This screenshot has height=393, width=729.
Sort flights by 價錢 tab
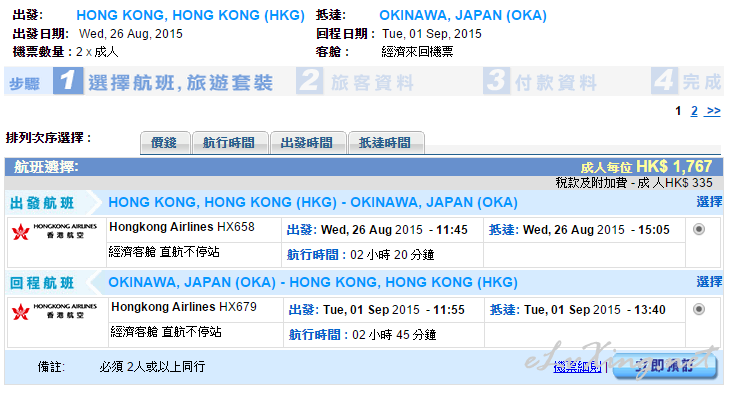coord(165,142)
